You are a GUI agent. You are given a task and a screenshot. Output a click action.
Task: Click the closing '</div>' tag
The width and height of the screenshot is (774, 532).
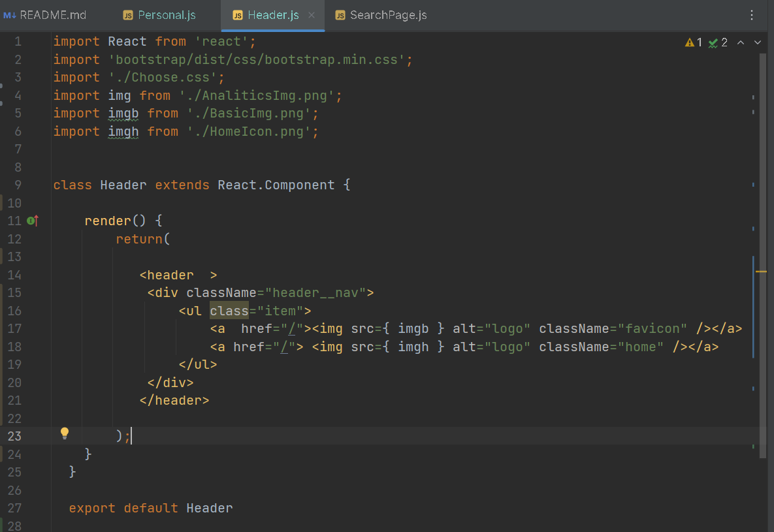(170, 383)
